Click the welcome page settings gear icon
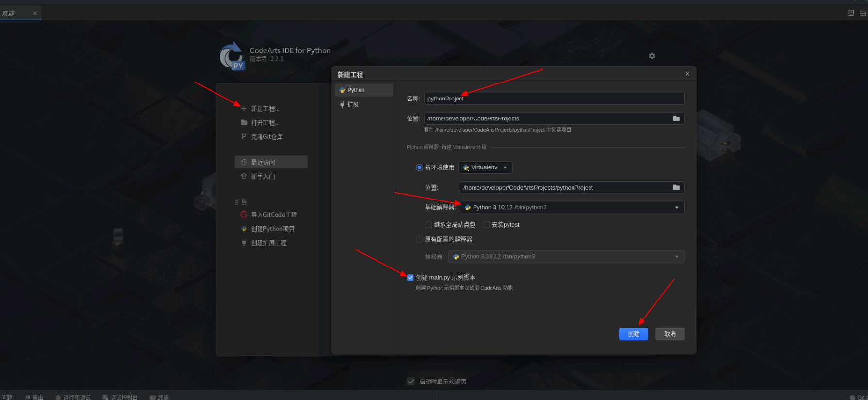This screenshot has height=400, width=868. [652, 56]
